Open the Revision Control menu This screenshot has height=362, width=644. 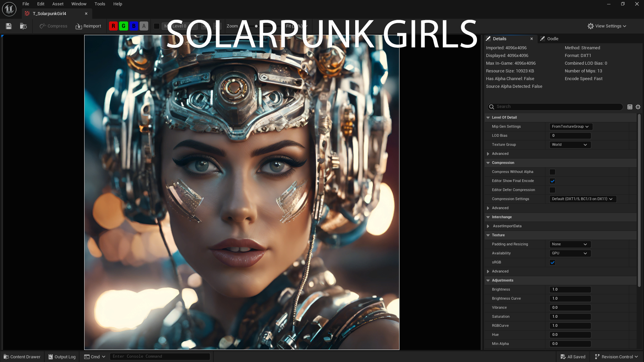616,357
